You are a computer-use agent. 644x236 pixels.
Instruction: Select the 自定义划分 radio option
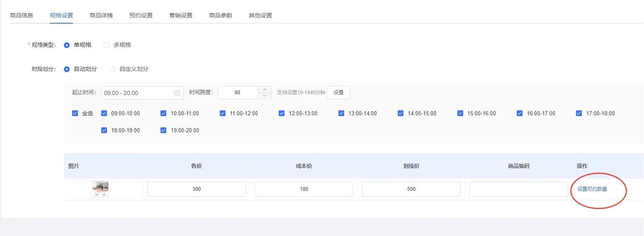(112, 69)
